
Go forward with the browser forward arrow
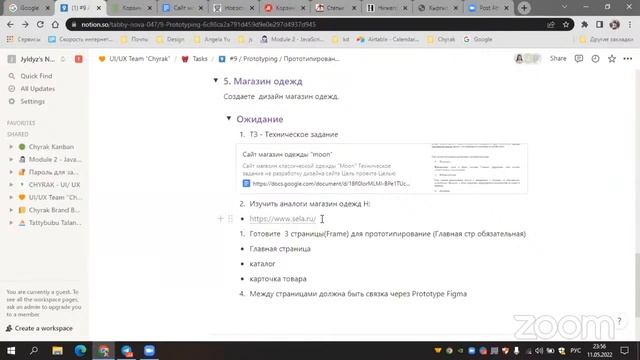[25, 24]
